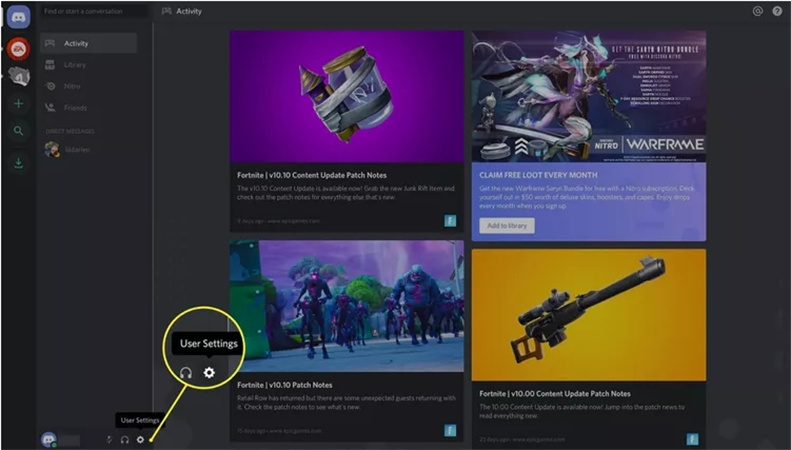
Task: Select Activity in the left sidebar
Action: click(89, 43)
